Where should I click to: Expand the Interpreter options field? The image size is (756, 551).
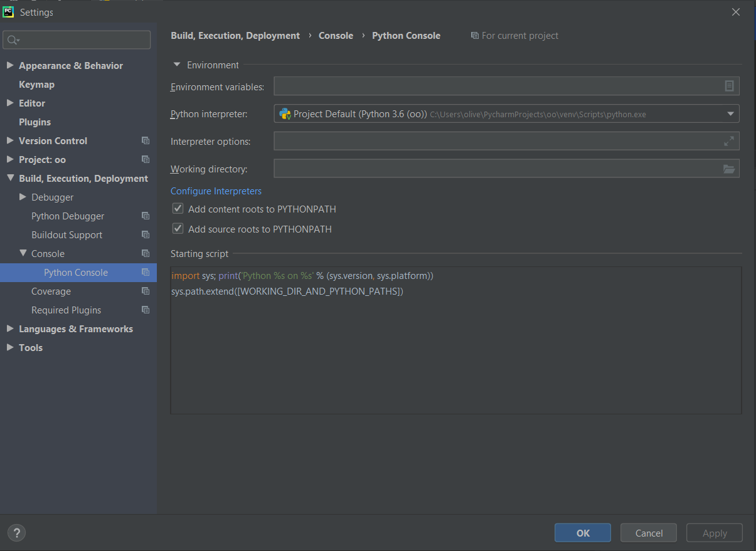click(729, 141)
